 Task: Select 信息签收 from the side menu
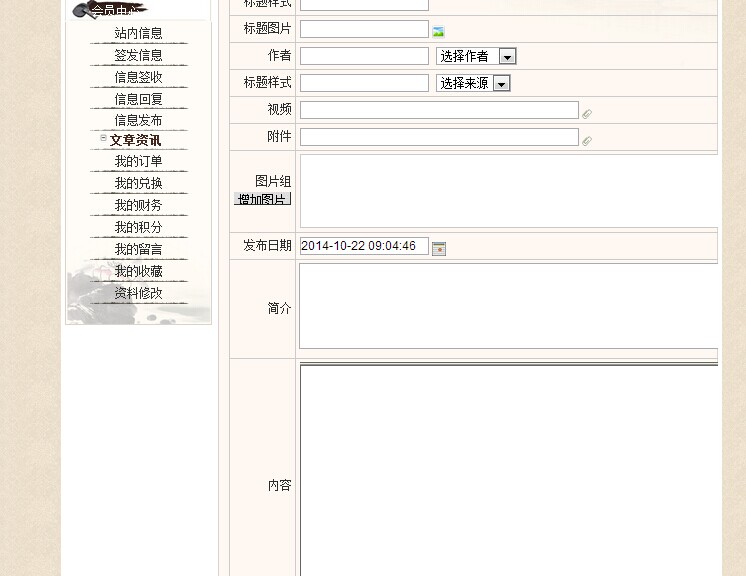click(138, 77)
